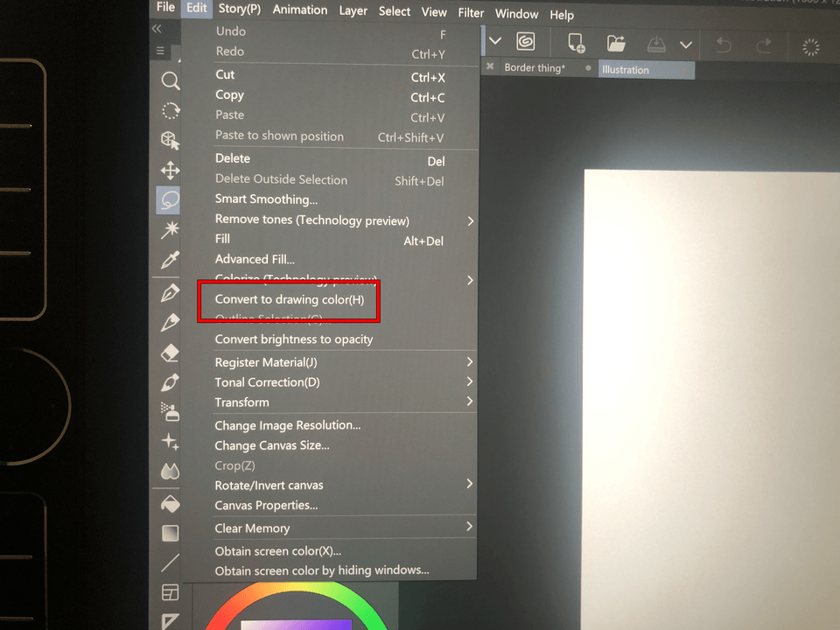Choose Convert brightness to opacity
This screenshot has height=630, width=840.
point(294,339)
